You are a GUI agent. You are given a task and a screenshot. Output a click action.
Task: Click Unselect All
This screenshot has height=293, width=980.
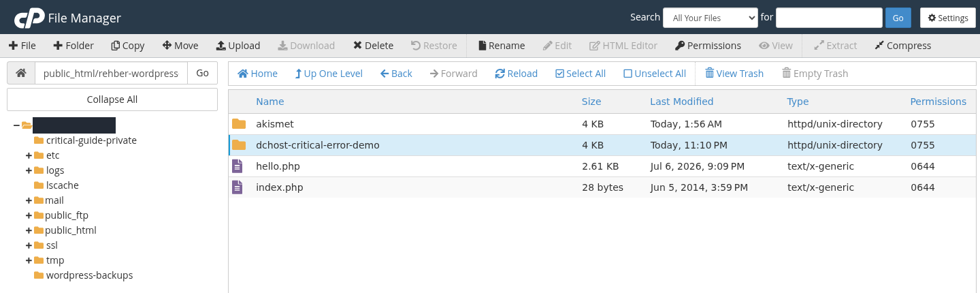655,74
